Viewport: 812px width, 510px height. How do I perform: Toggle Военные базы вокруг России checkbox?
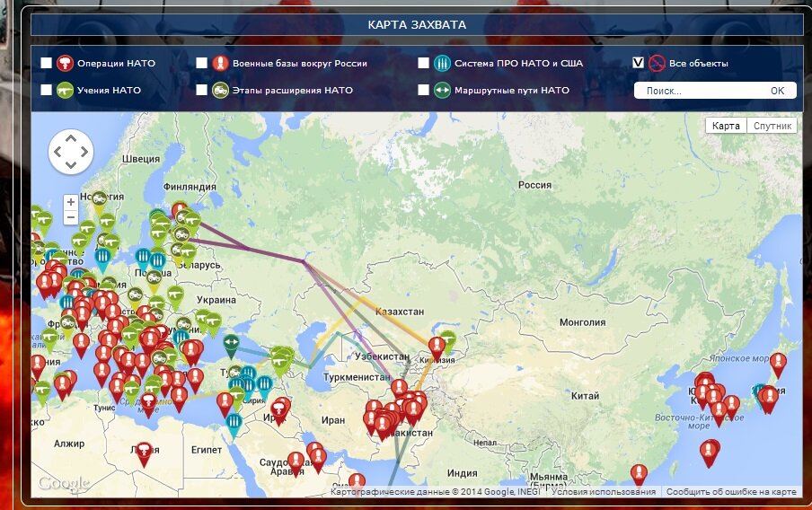(x=201, y=63)
